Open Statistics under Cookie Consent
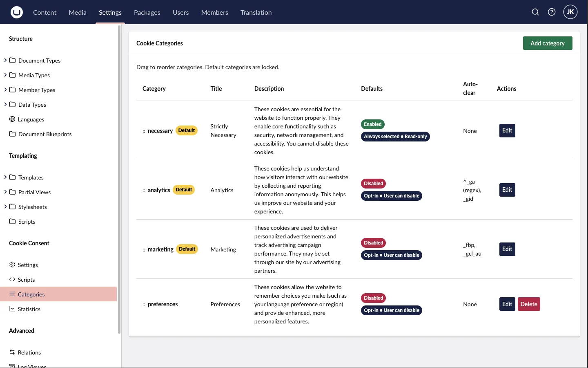This screenshot has height=368, width=588. [58, 309]
